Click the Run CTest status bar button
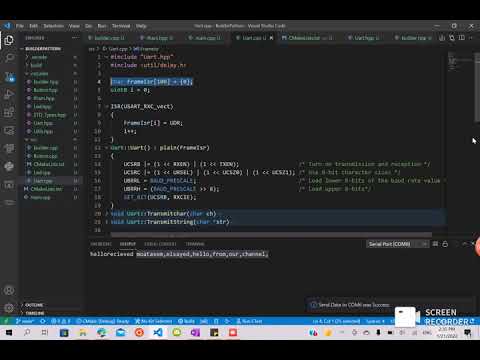The height and width of the screenshot is (360, 480). [x=249, y=321]
